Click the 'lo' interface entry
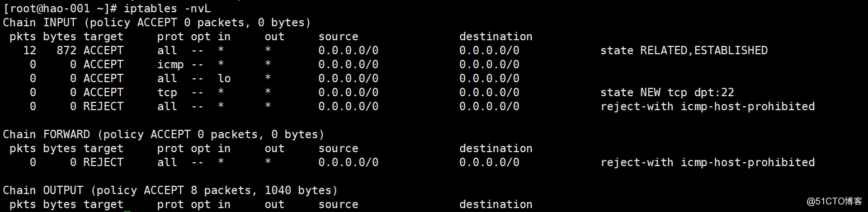 pos(224,78)
